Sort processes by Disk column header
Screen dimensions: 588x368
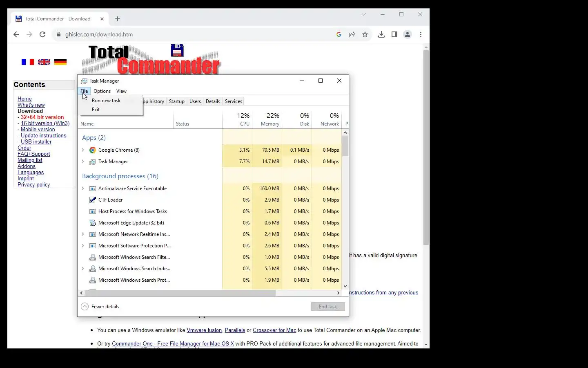(297, 119)
